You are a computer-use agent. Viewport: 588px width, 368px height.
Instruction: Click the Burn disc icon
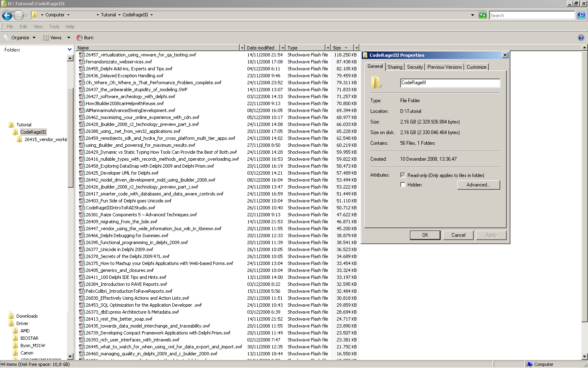(80, 38)
